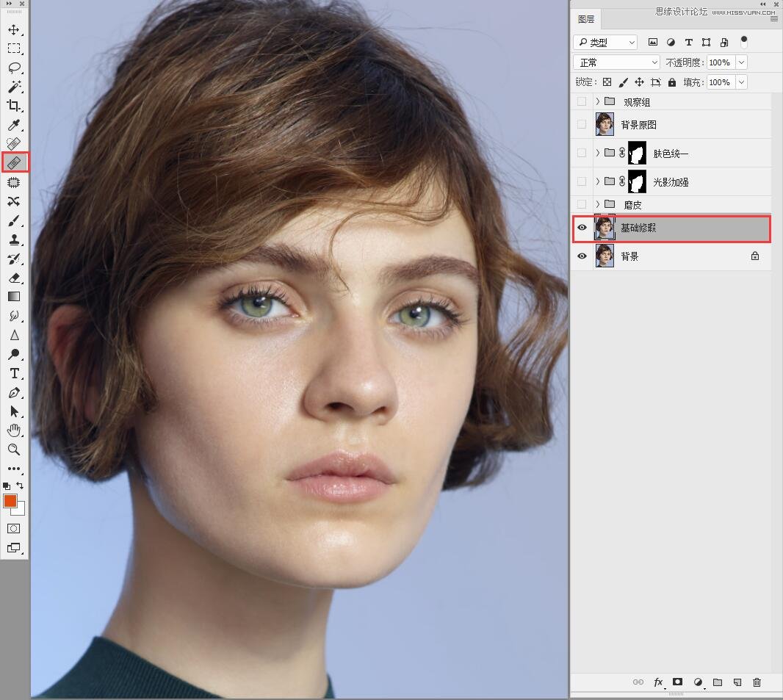This screenshot has height=700, width=783.
Task: Swap foreground and background colors
Action: [x=20, y=485]
